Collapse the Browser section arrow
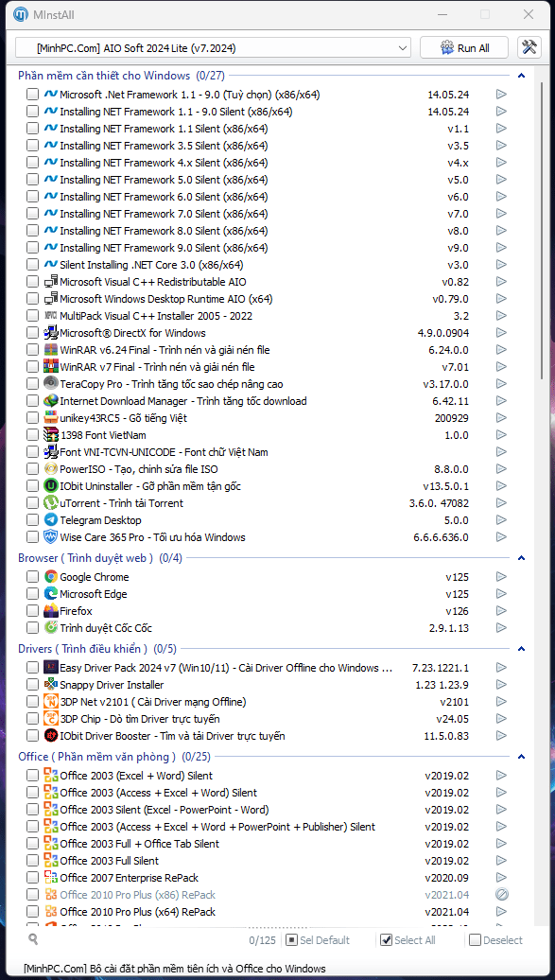The width and height of the screenshot is (555, 980). [x=521, y=557]
